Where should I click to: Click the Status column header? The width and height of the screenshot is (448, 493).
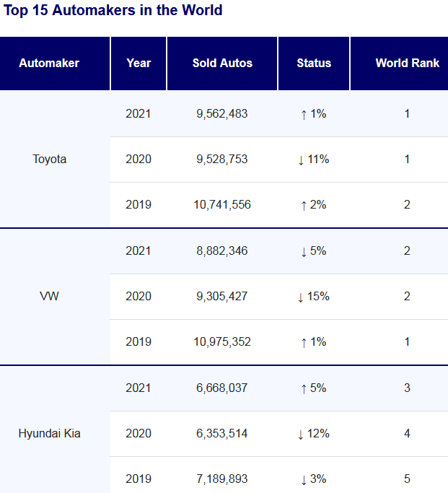tap(314, 63)
